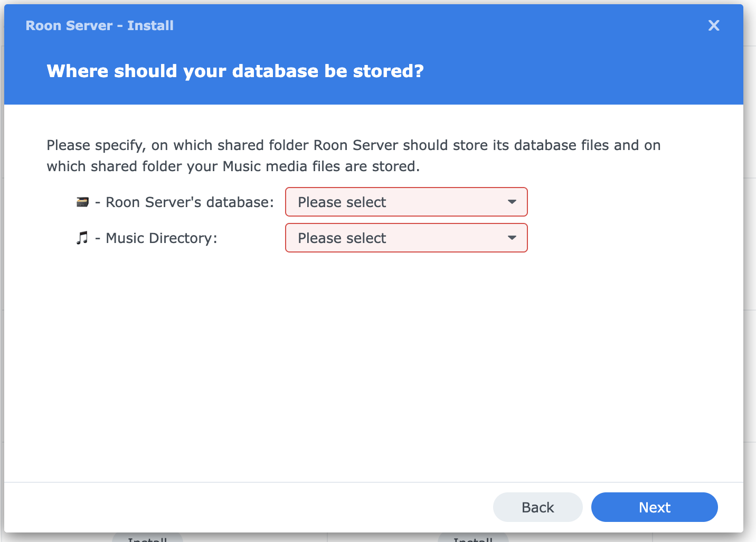This screenshot has height=542, width=756.
Task: Click the database drive icon
Action: (x=82, y=202)
